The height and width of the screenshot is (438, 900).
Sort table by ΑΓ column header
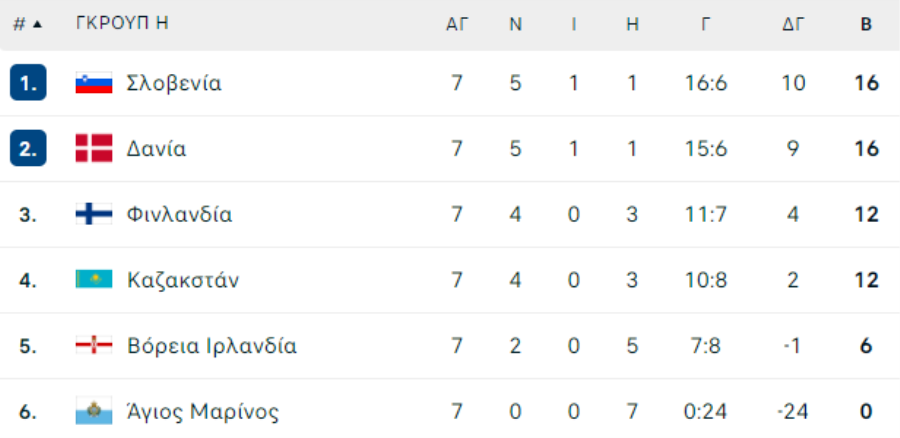pyautogui.click(x=457, y=25)
